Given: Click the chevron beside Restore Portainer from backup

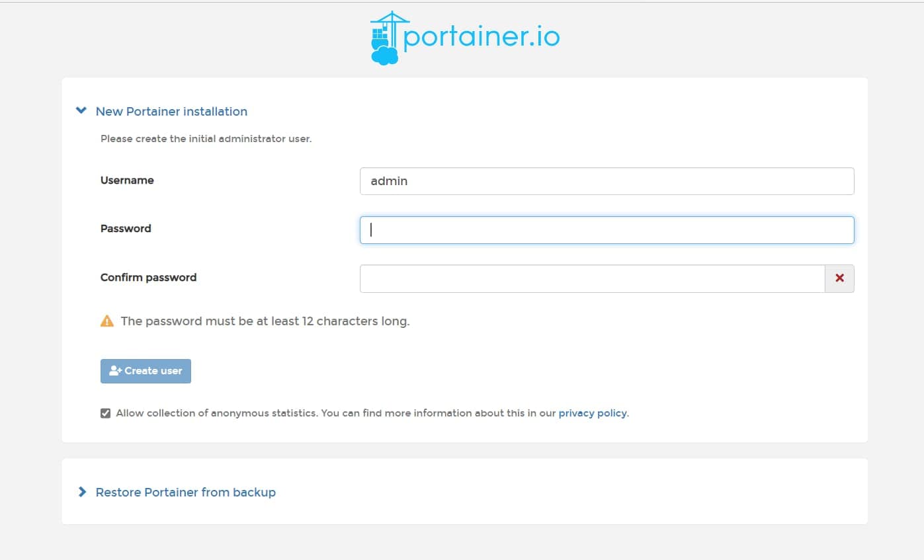Looking at the screenshot, I should pyautogui.click(x=82, y=491).
